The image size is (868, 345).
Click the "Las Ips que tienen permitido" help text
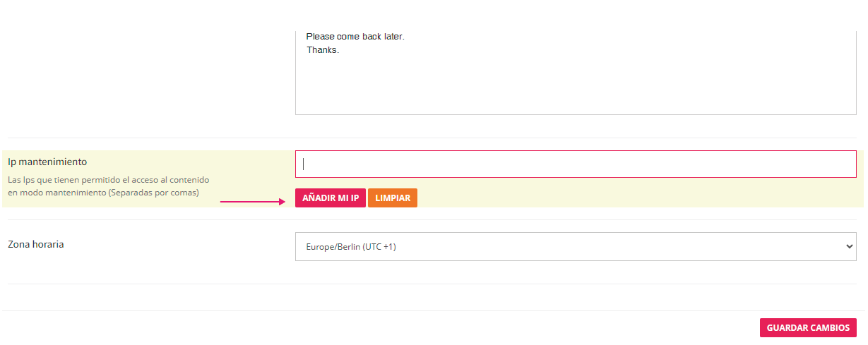[108, 180]
